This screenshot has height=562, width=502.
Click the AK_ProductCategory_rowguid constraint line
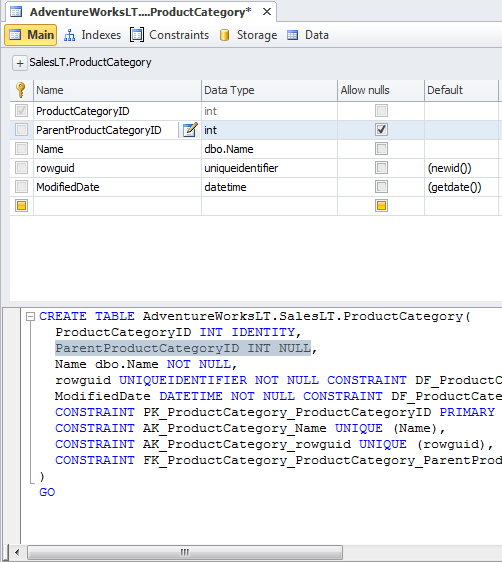[274, 444]
